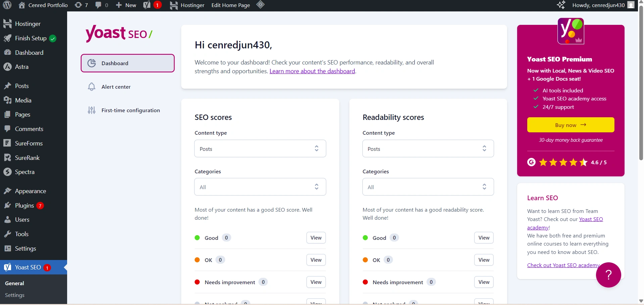The height and width of the screenshot is (305, 644).
Task: Follow the Learn more about the dashboard link
Action: (x=312, y=71)
